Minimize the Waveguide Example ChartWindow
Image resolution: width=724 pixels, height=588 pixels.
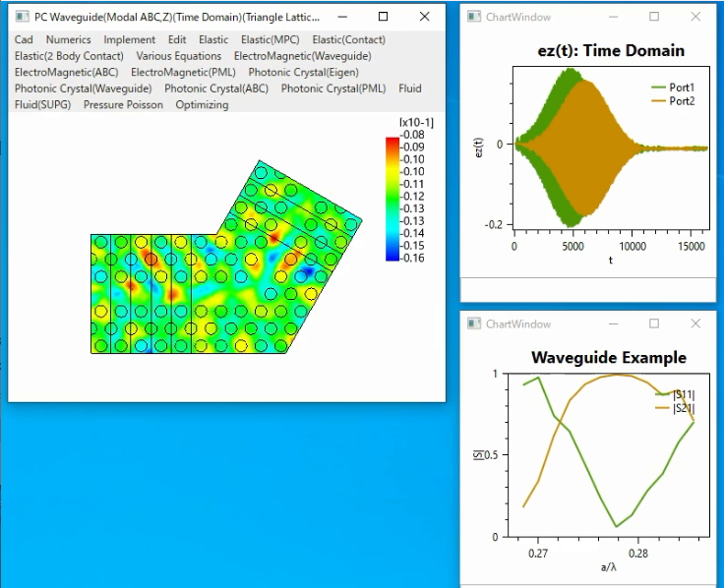pyautogui.click(x=613, y=323)
